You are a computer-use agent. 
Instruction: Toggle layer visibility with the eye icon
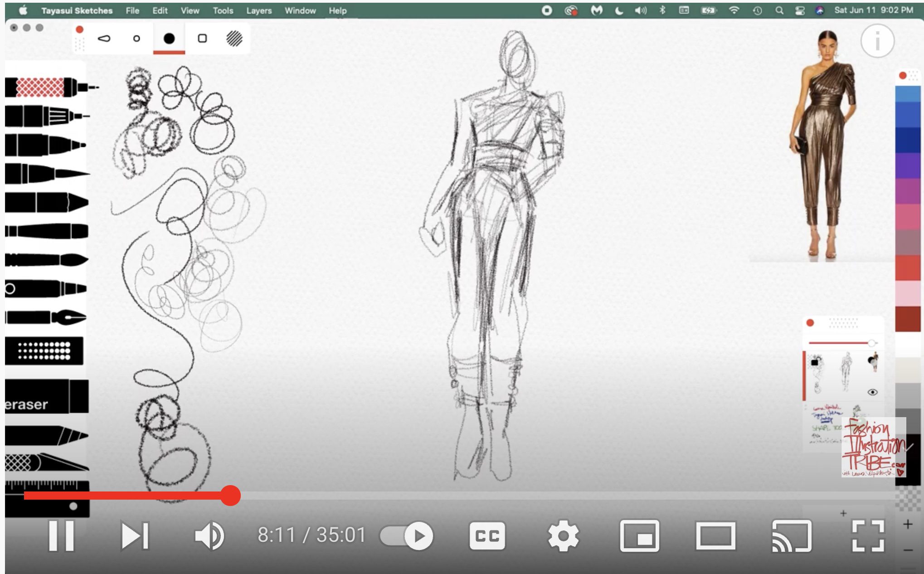pyautogui.click(x=873, y=393)
